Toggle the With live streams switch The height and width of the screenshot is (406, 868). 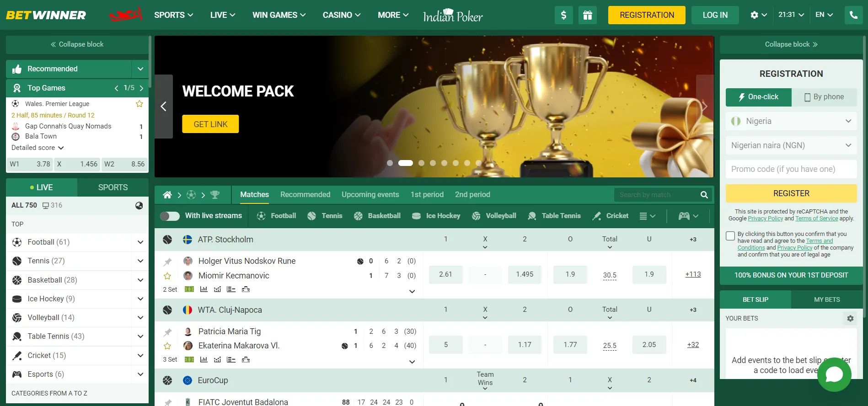170,216
